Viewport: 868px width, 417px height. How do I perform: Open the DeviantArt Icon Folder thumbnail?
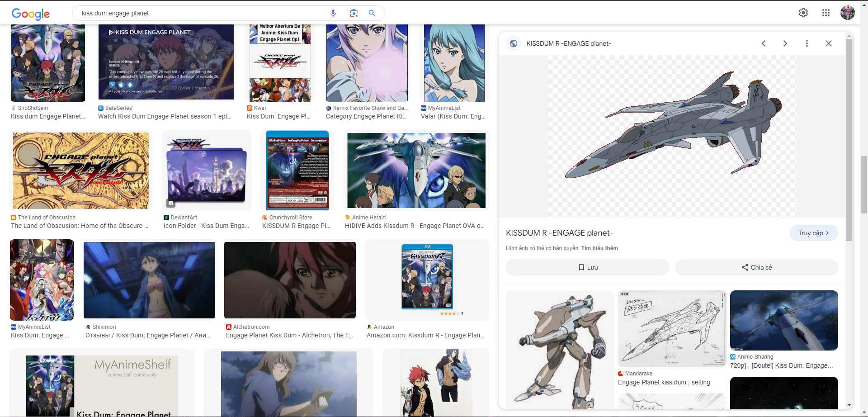pyautogui.click(x=207, y=171)
